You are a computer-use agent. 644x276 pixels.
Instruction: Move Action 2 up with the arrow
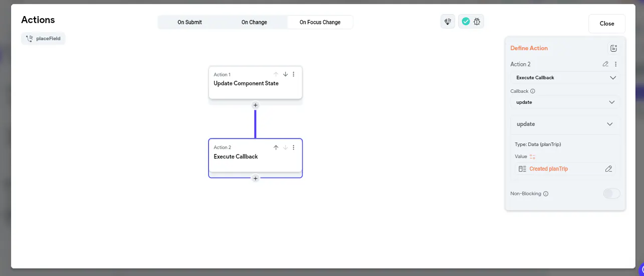point(276,148)
